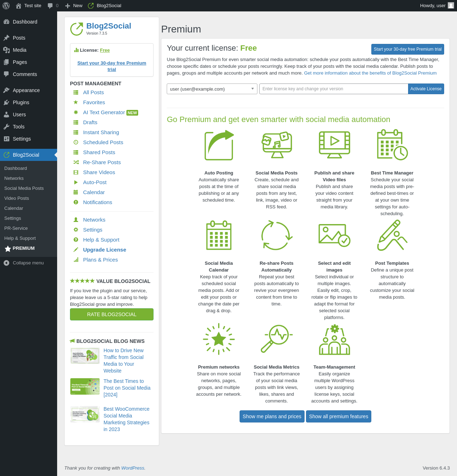Click the question mark icon beside Help & Support
The width and height of the screenshot is (457, 476).
click(76, 240)
